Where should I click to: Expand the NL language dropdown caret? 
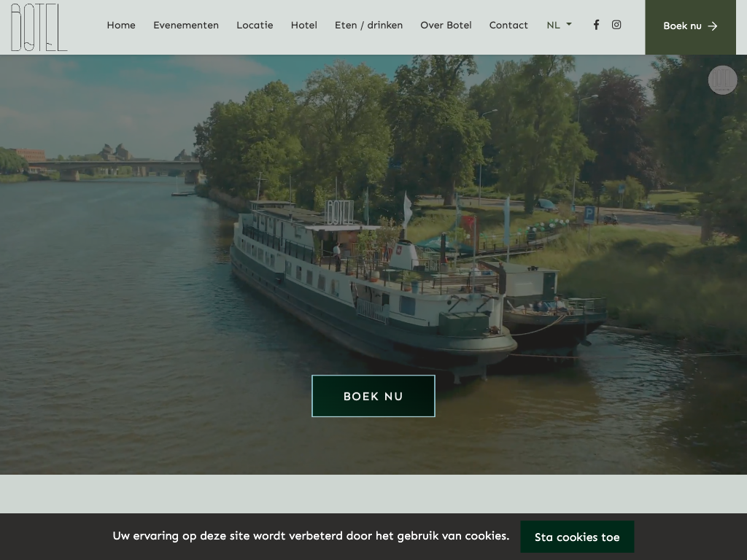coord(569,24)
